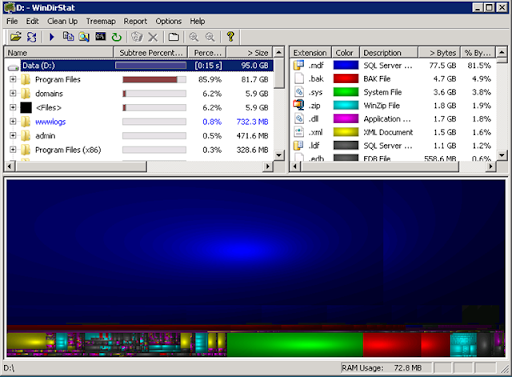Open the Treemap menu
The width and height of the screenshot is (512, 377).
pyautogui.click(x=101, y=21)
